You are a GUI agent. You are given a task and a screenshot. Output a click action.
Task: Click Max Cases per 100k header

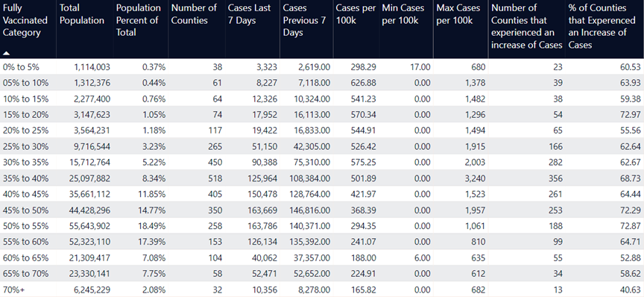coord(458,14)
